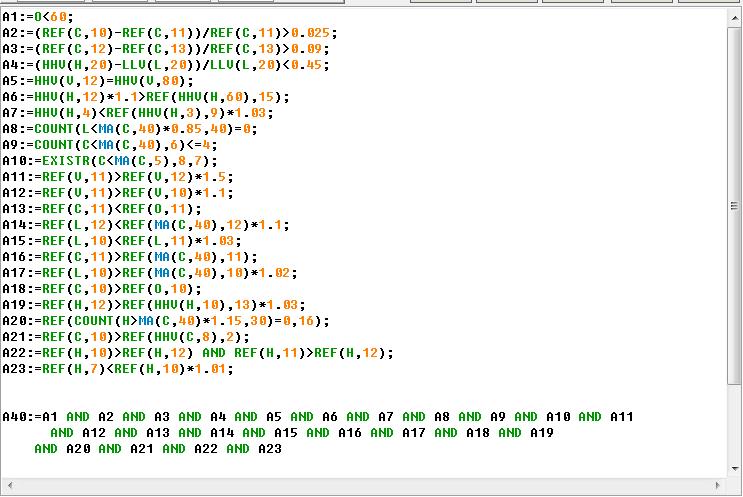The width and height of the screenshot is (743, 497).
Task: Click the line 'A10:=EXISTR(C<MA(C,5),8,7);'
Action: pyautogui.click(x=110, y=161)
